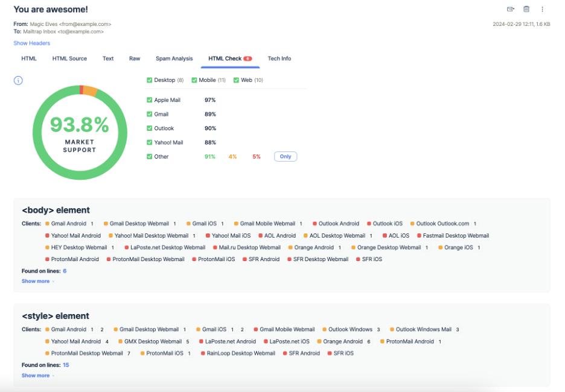Go to the Tech Info tab

[x=279, y=58]
